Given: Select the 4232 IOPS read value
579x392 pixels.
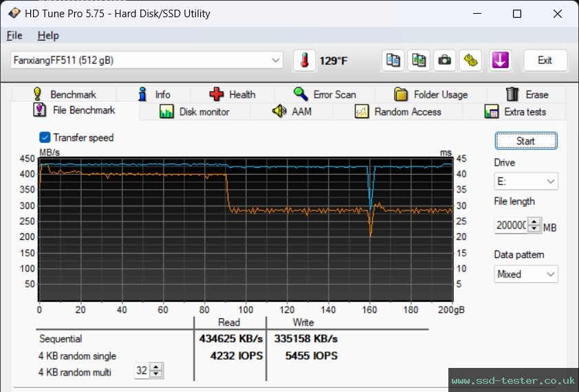Looking at the screenshot, I should 237,356.
